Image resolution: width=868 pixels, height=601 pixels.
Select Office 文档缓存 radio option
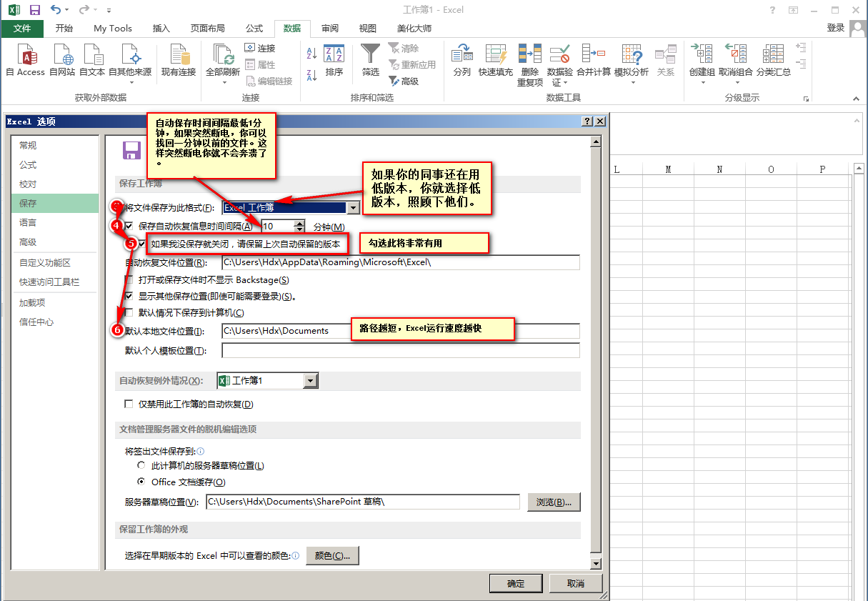(141, 482)
